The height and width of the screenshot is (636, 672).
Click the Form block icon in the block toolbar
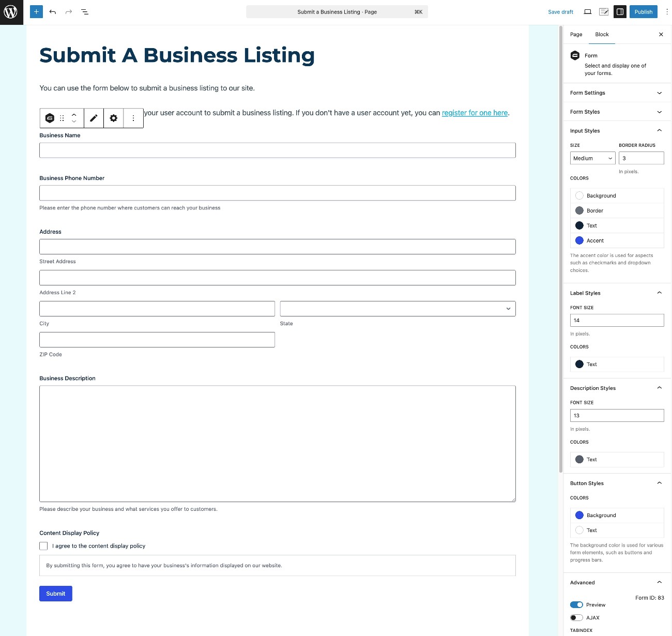click(x=50, y=118)
